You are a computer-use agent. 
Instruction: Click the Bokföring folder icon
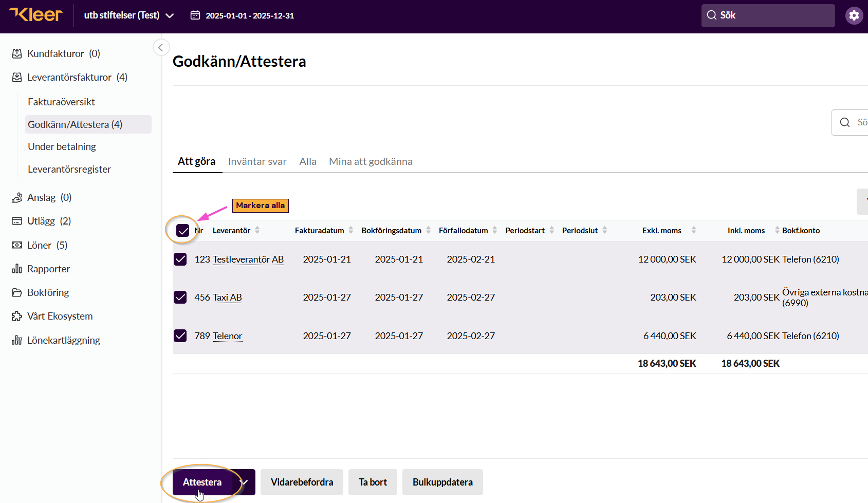point(17,292)
